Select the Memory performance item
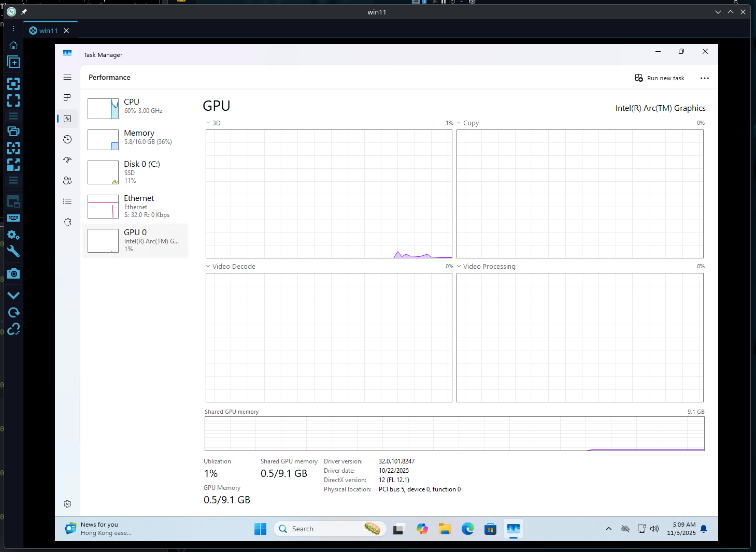 click(x=135, y=138)
